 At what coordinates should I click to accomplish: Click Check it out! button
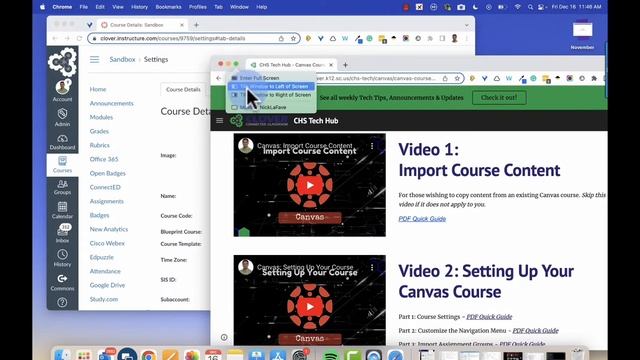(x=499, y=98)
